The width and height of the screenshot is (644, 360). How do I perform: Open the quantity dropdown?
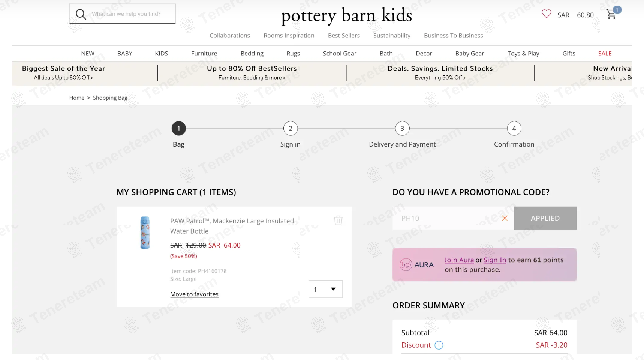tap(325, 289)
